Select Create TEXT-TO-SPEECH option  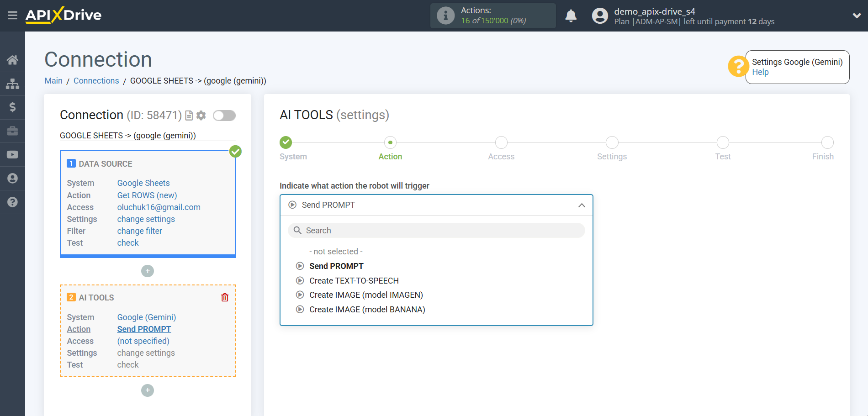(354, 281)
